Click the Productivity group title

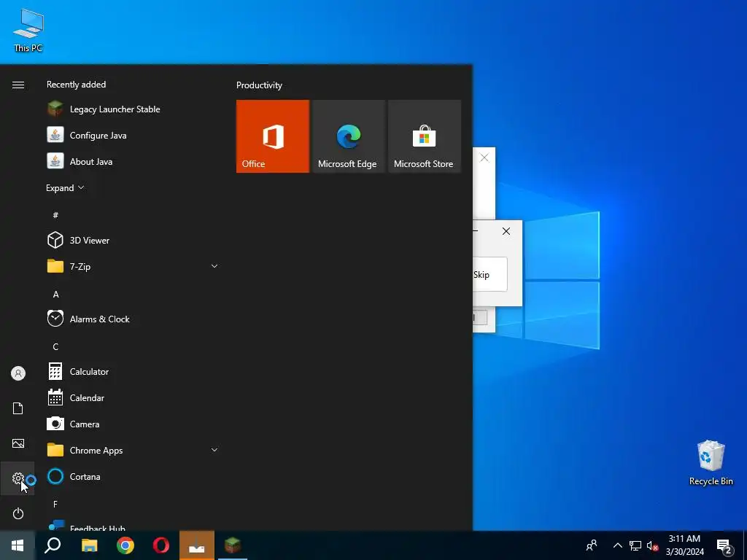[259, 85]
